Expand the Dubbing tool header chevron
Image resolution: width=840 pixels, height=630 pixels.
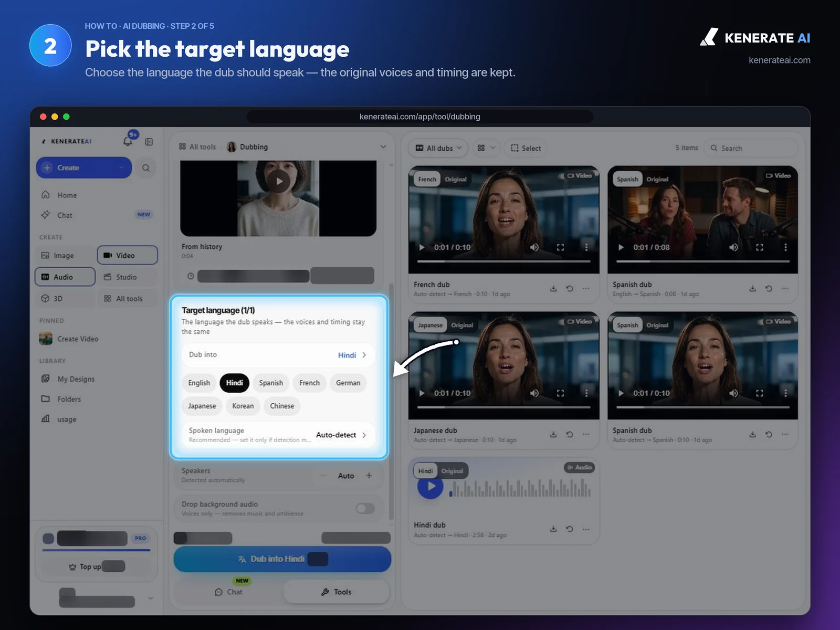pos(383,147)
